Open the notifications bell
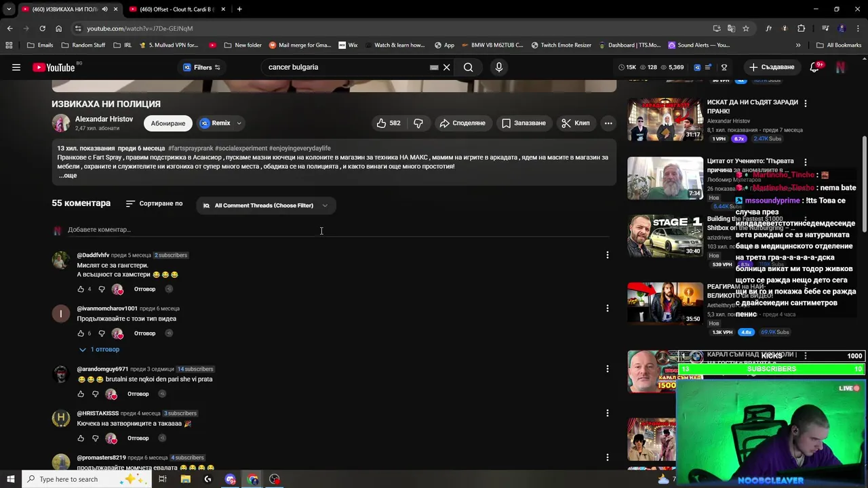868x488 pixels. pos(816,67)
